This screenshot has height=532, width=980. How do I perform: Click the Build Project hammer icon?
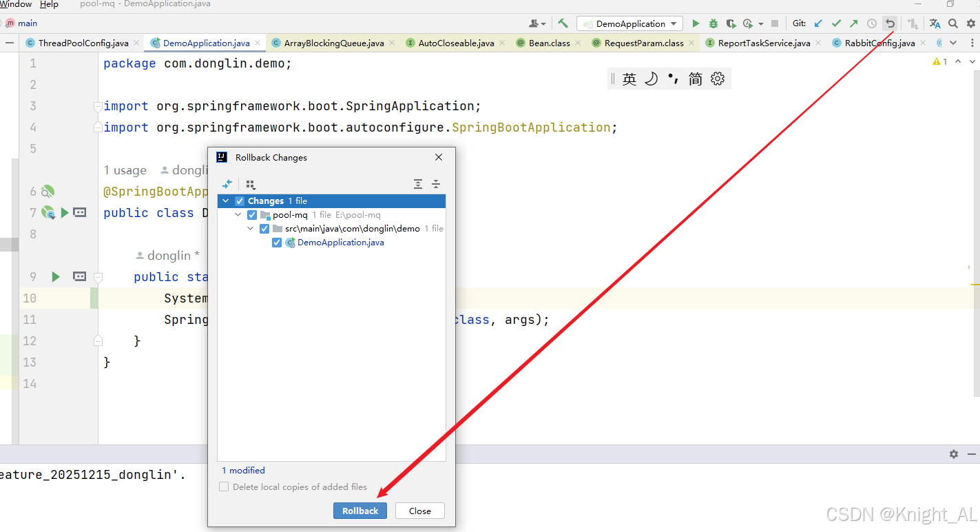click(x=563, y=23)
